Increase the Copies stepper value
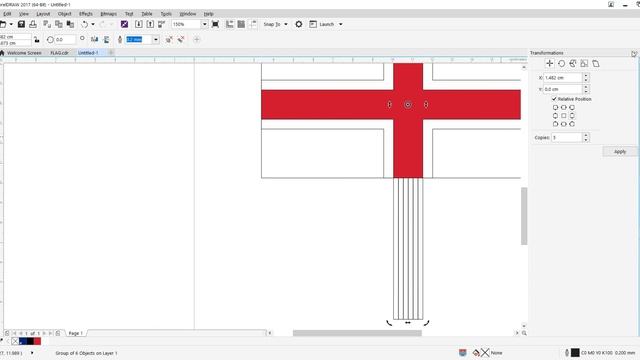 [x=586, y=135]
